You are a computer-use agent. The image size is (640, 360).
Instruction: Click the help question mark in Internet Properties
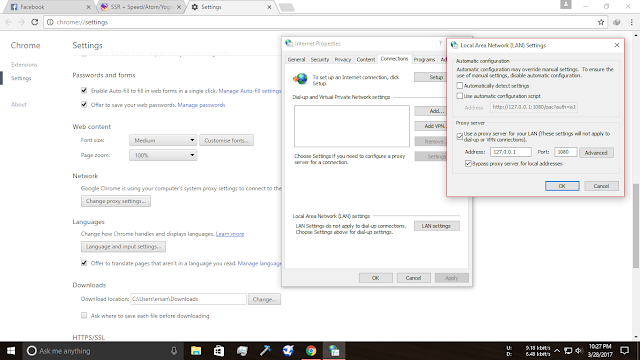pyautogui.click(x=440, y=43)
